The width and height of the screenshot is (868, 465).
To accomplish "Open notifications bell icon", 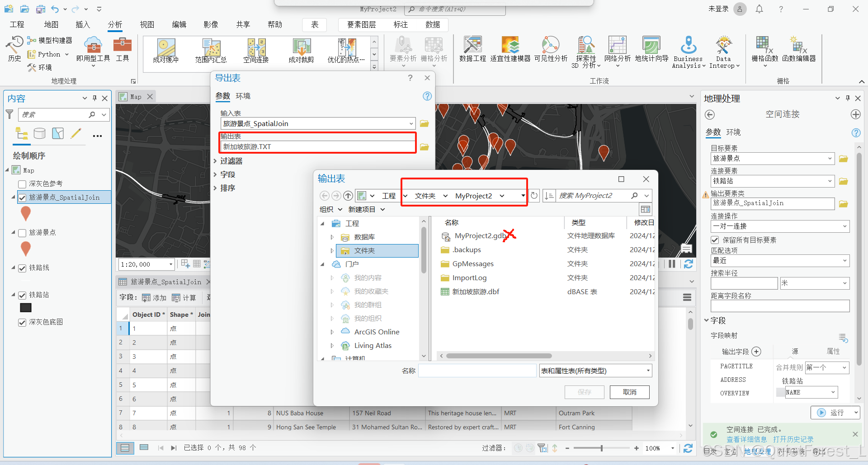I will (759, 9).
